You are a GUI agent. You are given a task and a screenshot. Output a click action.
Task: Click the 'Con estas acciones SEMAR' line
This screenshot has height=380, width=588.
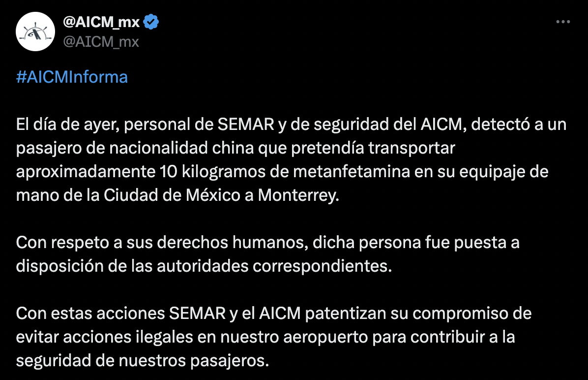pos(274,314)
